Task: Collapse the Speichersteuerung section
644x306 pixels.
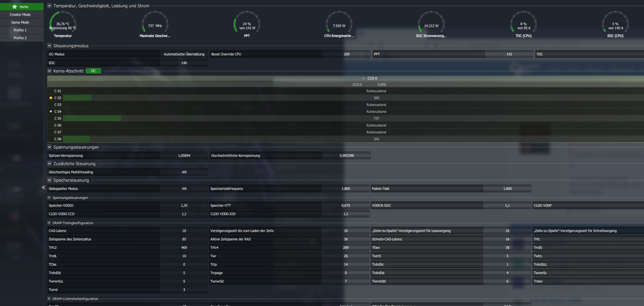Action: [x=49, y=180]
